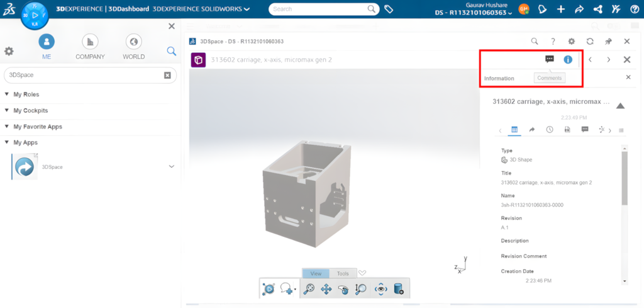Viewport: 644px width, 308px height.
Task: Expand the 3DSpace app row chevron
Action: pos(172,166)
